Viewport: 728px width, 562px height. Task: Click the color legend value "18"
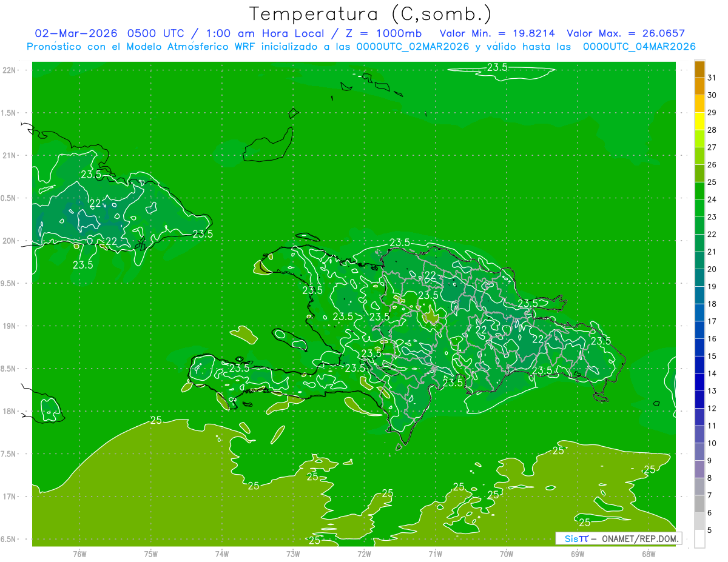712,304
